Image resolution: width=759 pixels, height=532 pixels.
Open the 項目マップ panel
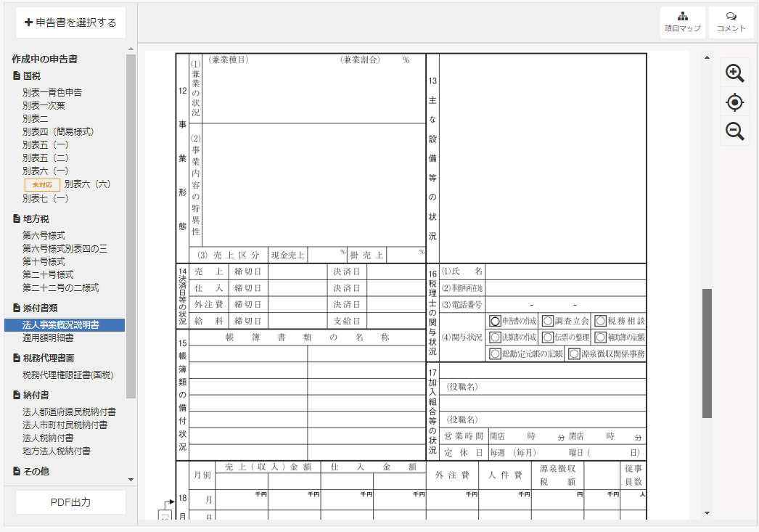[x=683, y=22]
